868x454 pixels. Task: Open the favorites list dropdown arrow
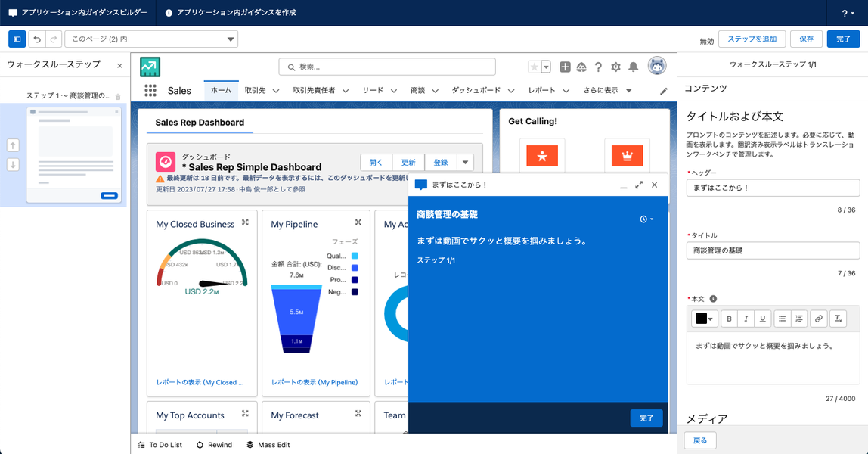pos(546,67)
